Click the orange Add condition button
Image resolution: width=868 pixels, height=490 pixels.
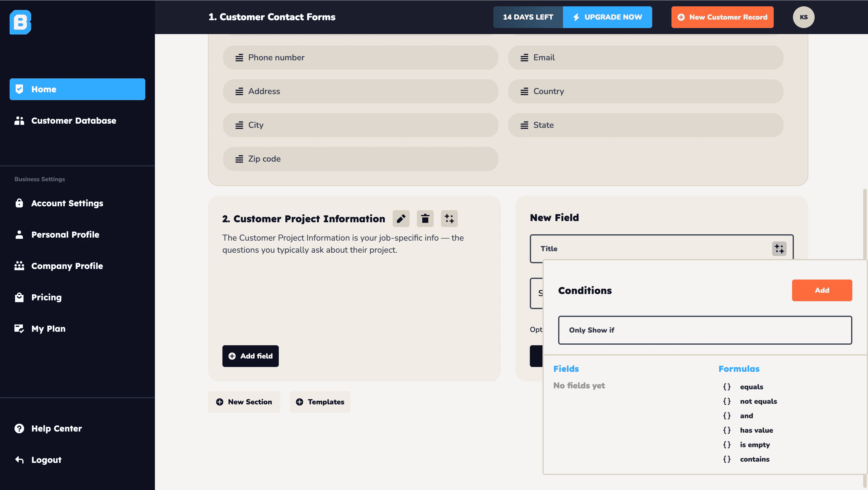tap(822, 290)
